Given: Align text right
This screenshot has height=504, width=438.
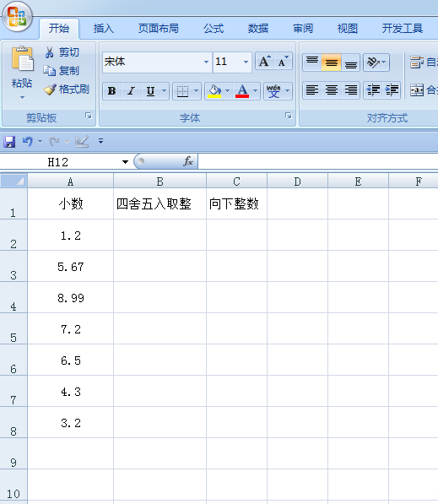Looking at the screenshot, I should 350,90.
